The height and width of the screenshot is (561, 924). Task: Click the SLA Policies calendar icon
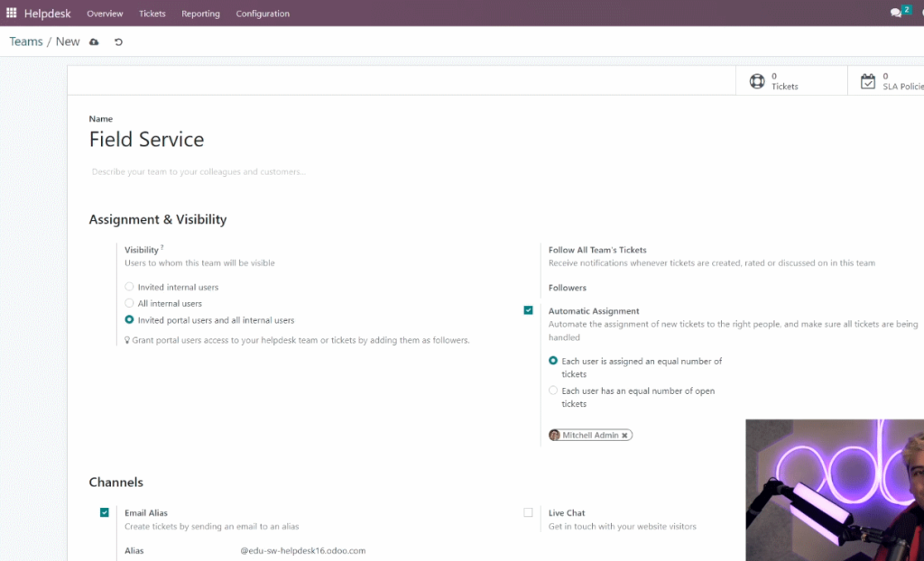coord(868,81)
